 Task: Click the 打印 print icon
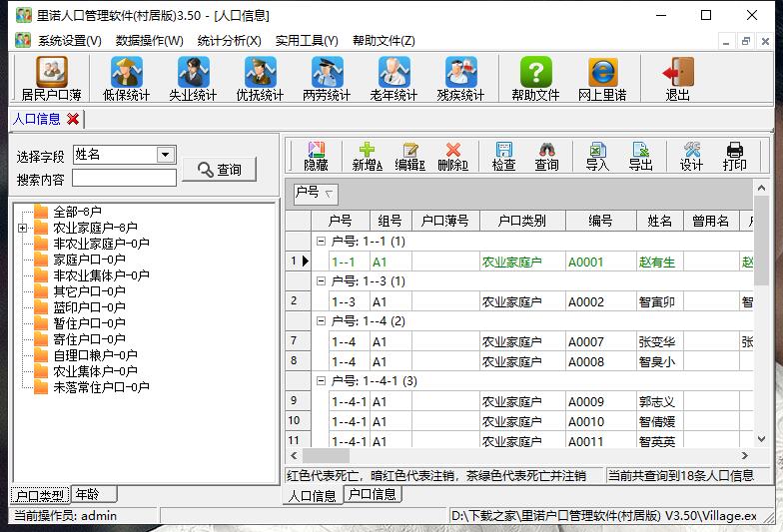coord(734,156)
